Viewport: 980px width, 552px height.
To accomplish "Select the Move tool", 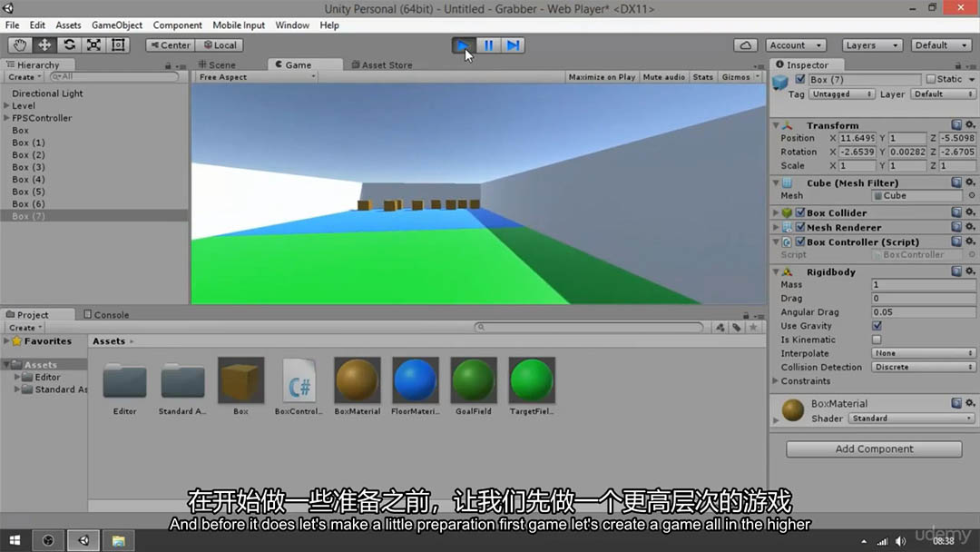I will click(x=44, y=45).
